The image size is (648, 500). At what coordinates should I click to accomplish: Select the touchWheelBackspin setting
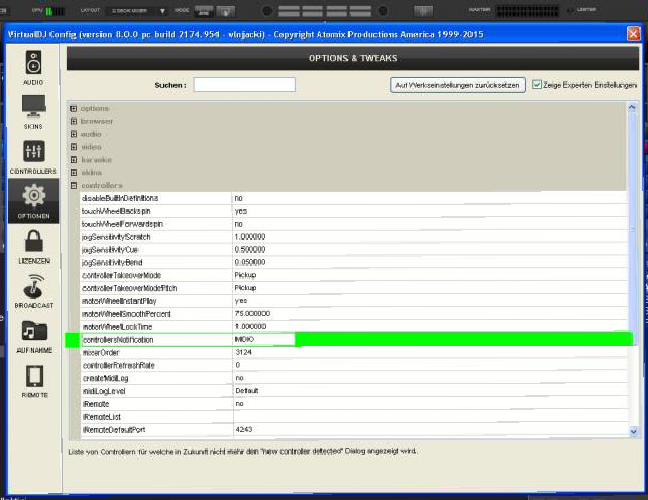tap(354, 211)
